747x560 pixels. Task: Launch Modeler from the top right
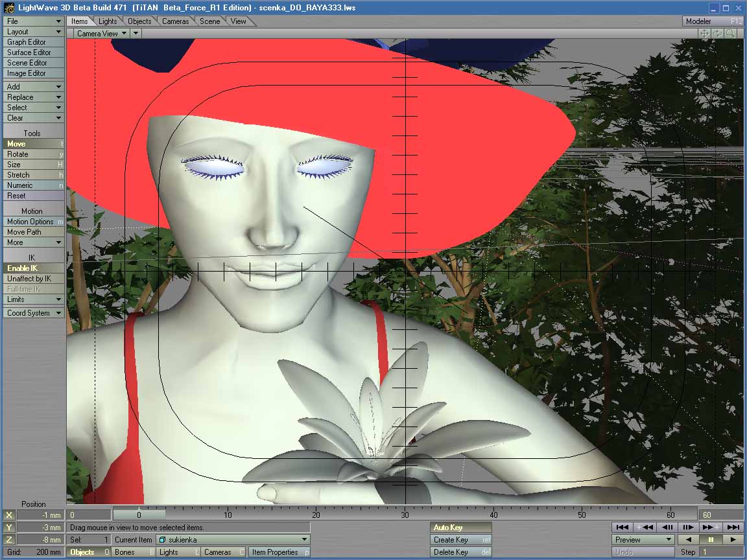[713, 21]
